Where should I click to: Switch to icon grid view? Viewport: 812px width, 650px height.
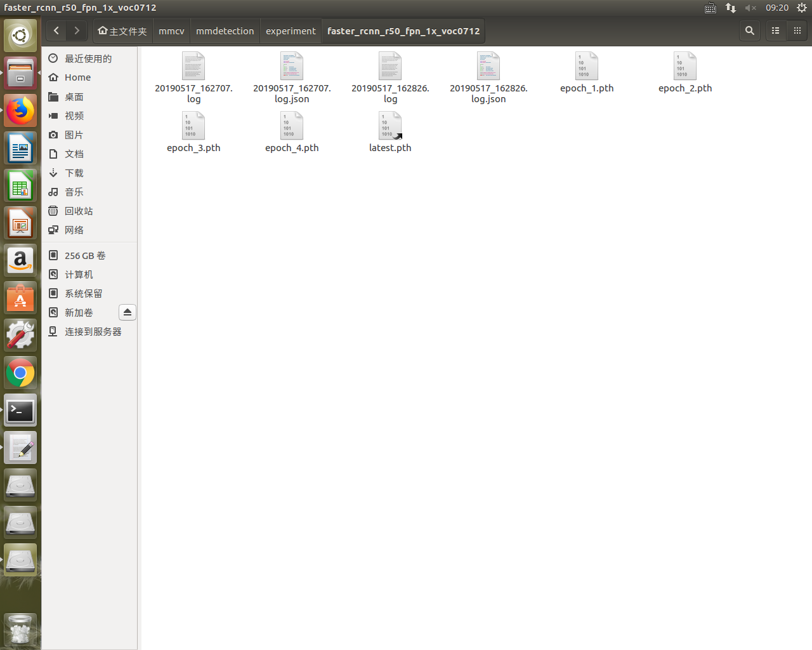tap(797, 30)
